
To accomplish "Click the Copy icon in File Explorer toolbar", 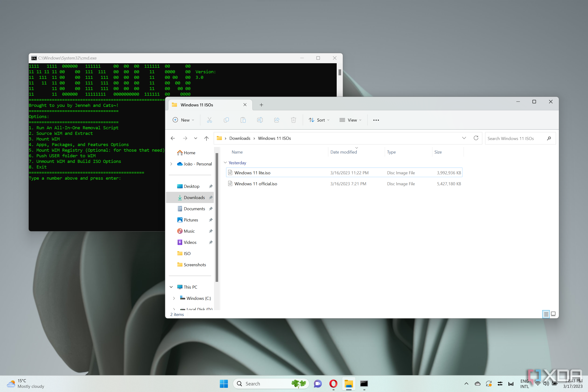I will [227, 120].
